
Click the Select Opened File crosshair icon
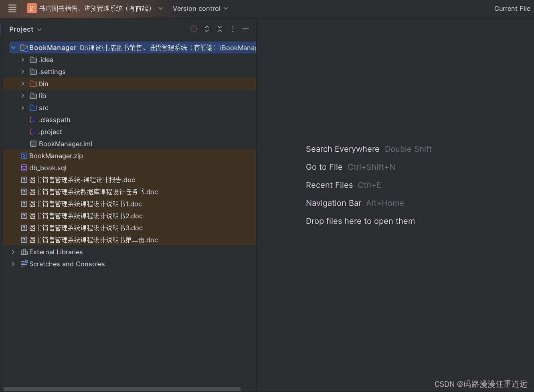coord(194,29)
